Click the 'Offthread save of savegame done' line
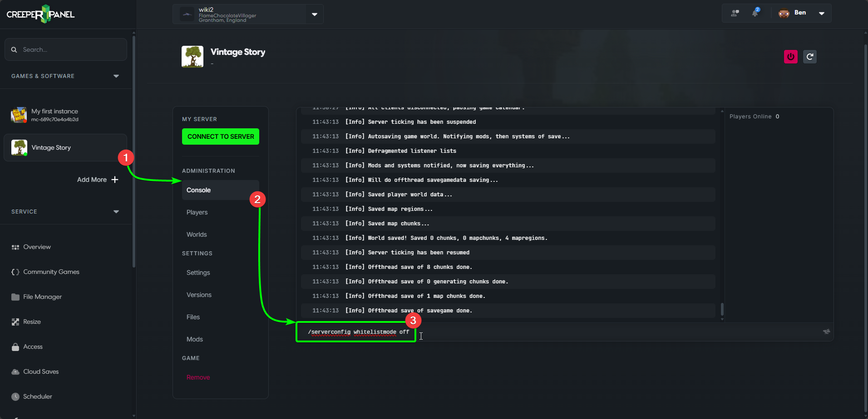This screenshot has width=868, height=419. 508,311
